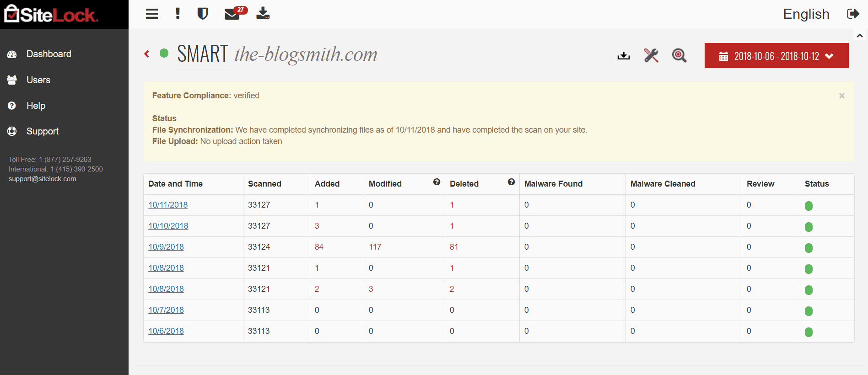Click Scanned value 33124
Viewport: 868px width, 375px height.
point(259,247)
